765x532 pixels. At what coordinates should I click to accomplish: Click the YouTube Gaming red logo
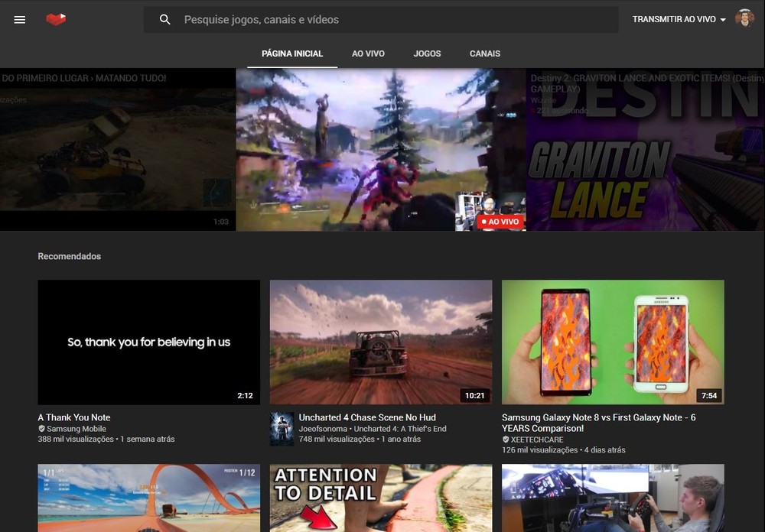[x=56, y=19]
